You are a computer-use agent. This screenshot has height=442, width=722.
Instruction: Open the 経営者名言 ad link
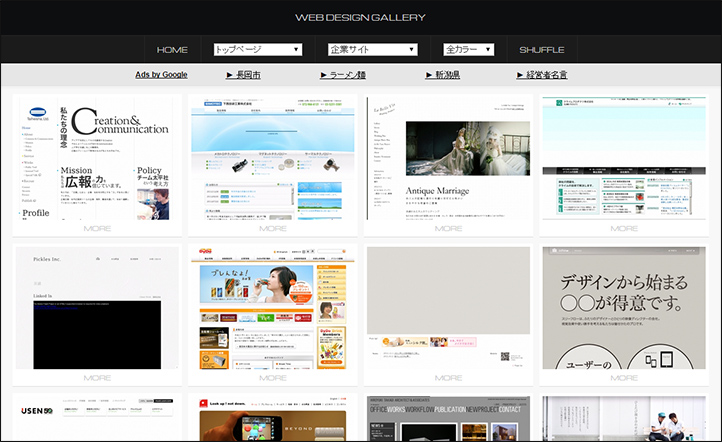[x=542, y=75]
